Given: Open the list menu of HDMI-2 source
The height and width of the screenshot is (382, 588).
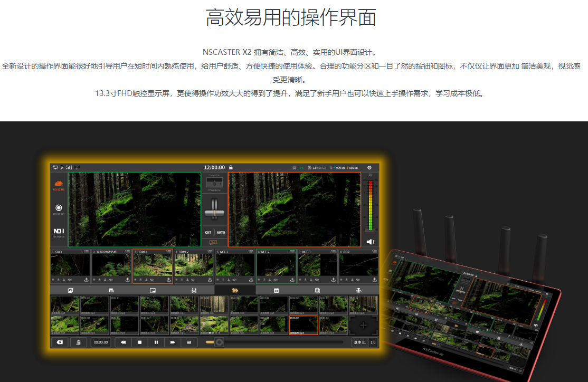Looking at the screenshot, I should pyautogui.click(x=210, y=252).
